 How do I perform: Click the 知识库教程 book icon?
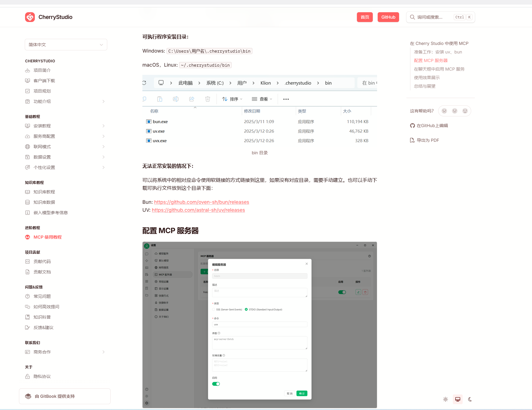click(x=28, y=192)
